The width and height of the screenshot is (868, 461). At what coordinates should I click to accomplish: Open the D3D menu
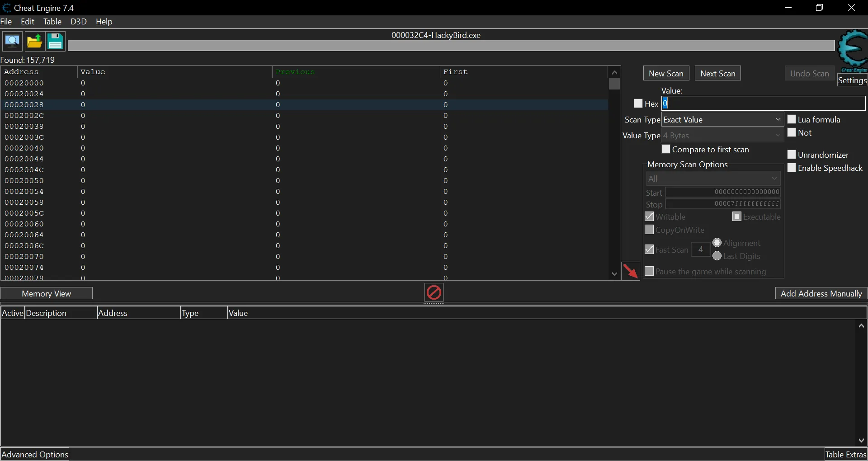click(x=79, y=22)
